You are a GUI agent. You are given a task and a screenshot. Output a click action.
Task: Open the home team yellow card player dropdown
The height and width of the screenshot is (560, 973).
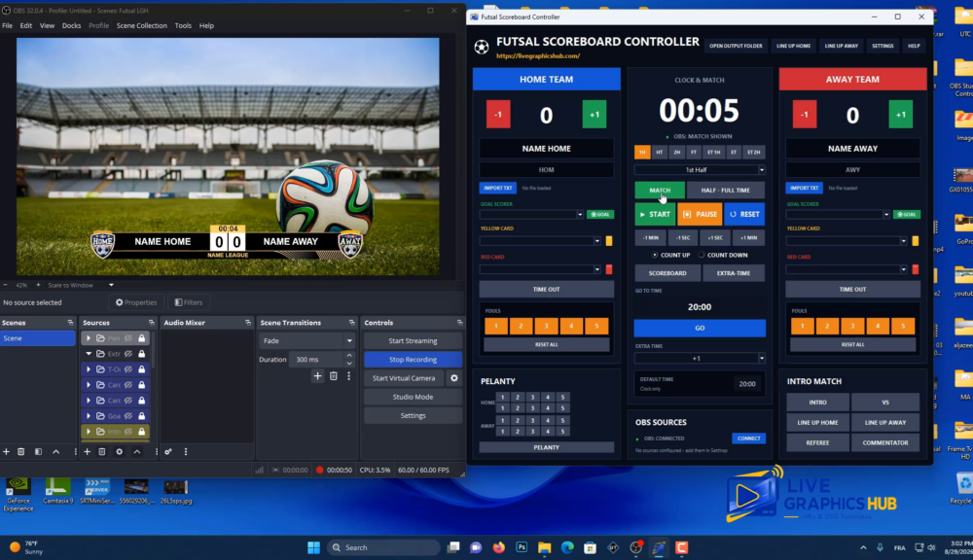coord(540,240)
